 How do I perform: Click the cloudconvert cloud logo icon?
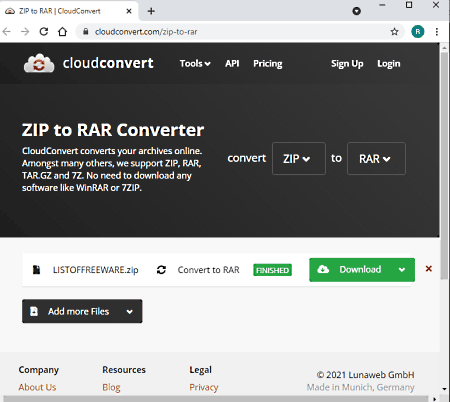point(39,63)
